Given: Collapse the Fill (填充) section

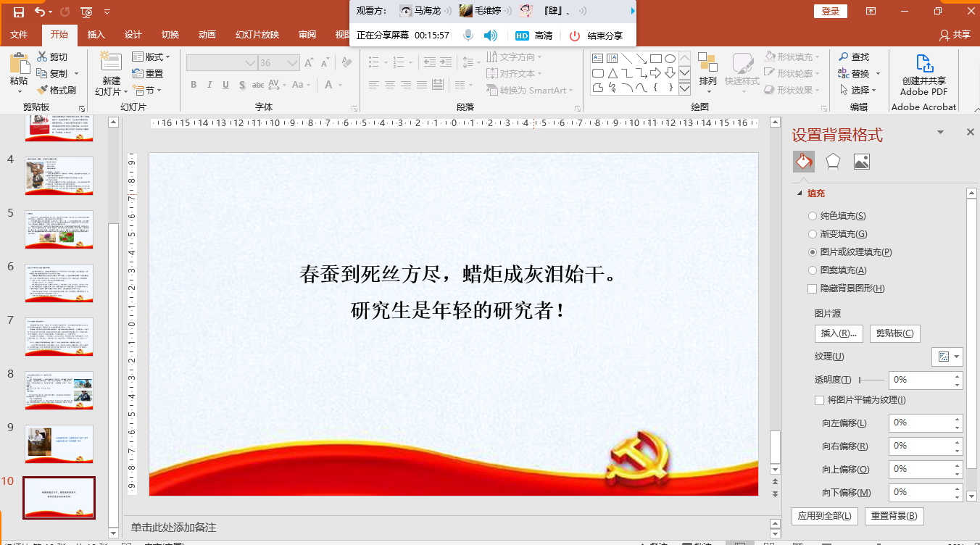Looking at the screenshot, I should click(800, 194).
